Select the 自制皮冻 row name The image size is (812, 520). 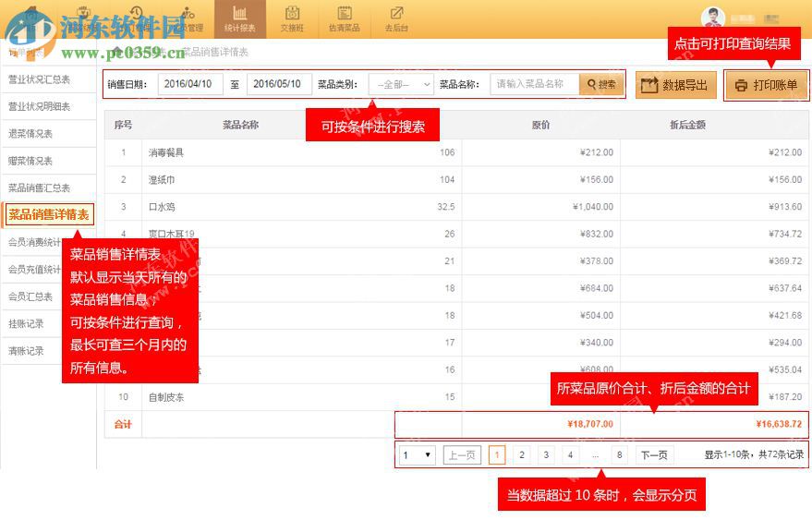tap(166, 397)
